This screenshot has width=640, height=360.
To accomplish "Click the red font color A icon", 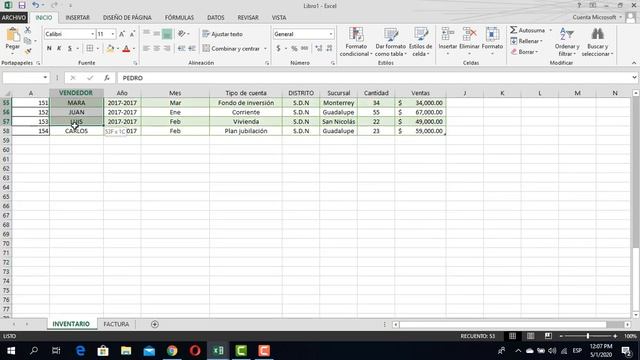I will pyautogui.click(x=126, y=49).
